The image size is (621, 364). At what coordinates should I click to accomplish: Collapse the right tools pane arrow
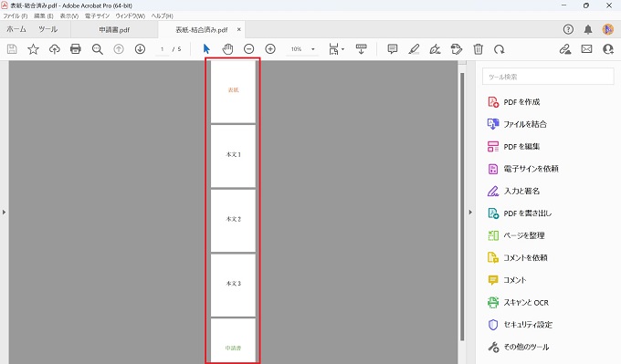[470, 213]
